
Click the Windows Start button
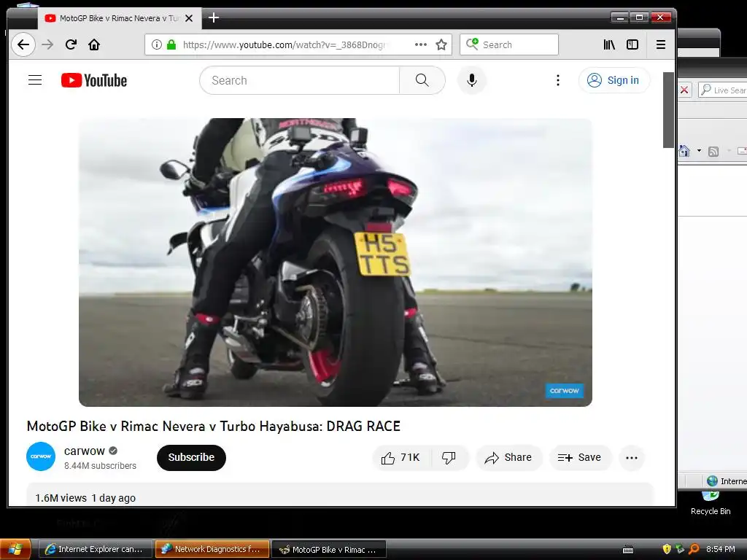(x=16, y=550)
